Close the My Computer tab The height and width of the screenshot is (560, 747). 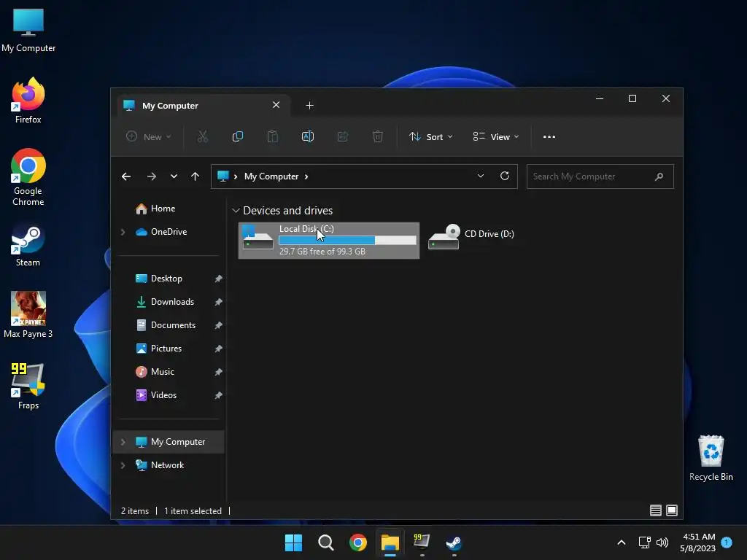276,105
